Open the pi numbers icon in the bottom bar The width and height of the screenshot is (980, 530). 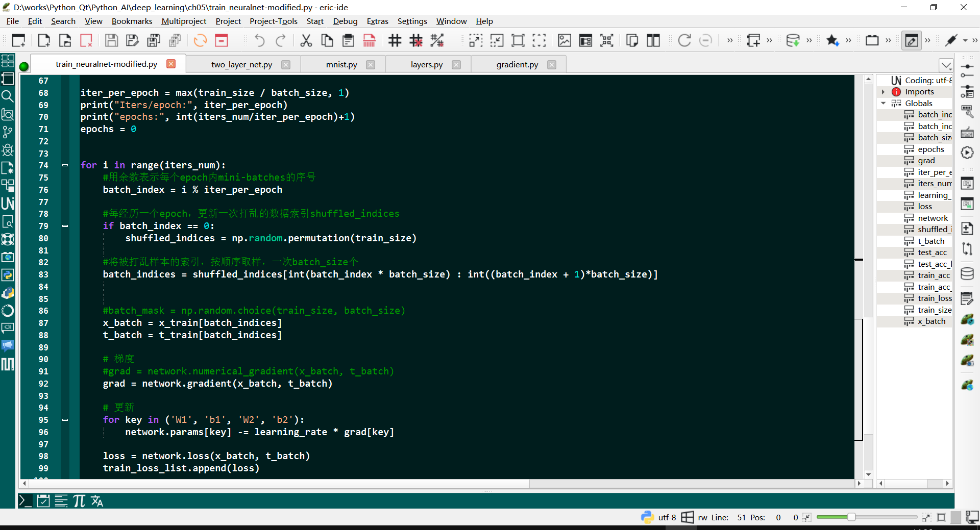point(79,501)
